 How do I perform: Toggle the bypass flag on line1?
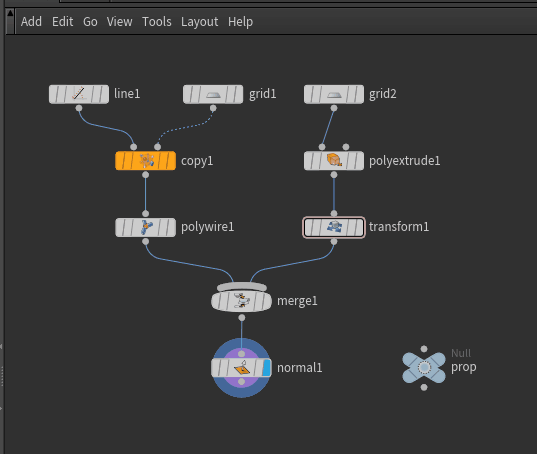(x=54, y=94)
